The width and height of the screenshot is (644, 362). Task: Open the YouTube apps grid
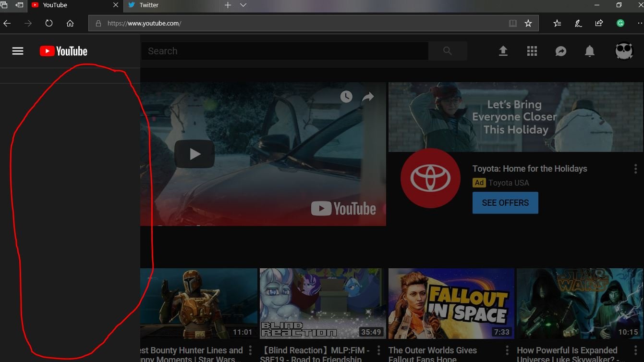tap(532, 51)
